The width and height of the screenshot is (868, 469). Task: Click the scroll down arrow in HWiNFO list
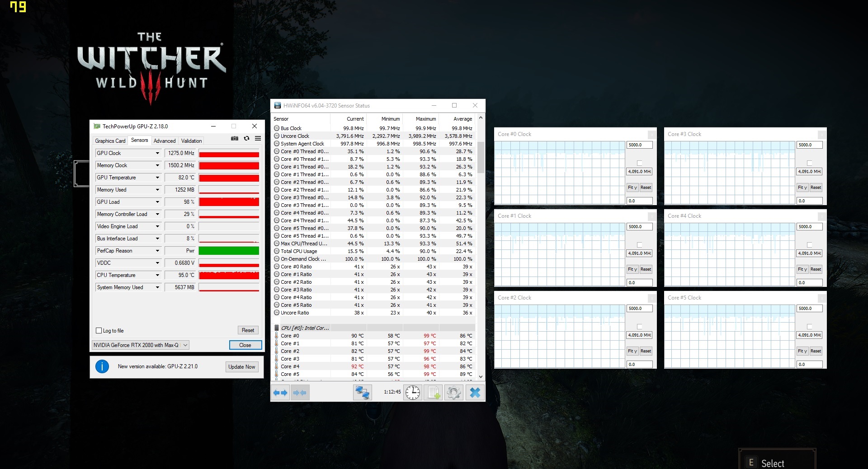[x=481, y=376]
